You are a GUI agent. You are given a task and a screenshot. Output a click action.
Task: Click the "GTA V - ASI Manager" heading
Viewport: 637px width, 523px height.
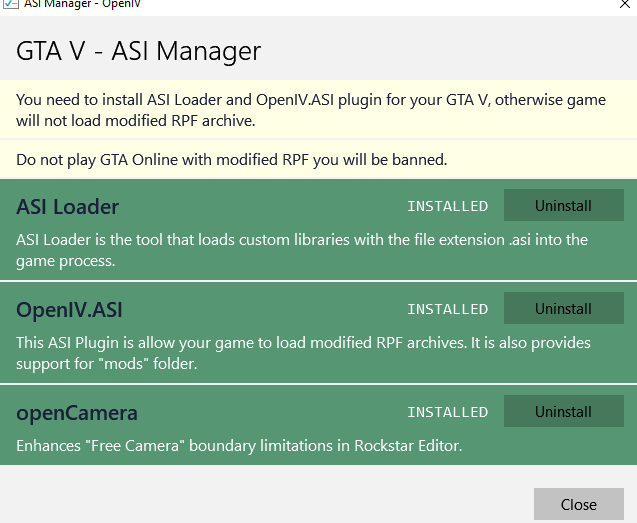pyautogui.click(x=139, y=50)
